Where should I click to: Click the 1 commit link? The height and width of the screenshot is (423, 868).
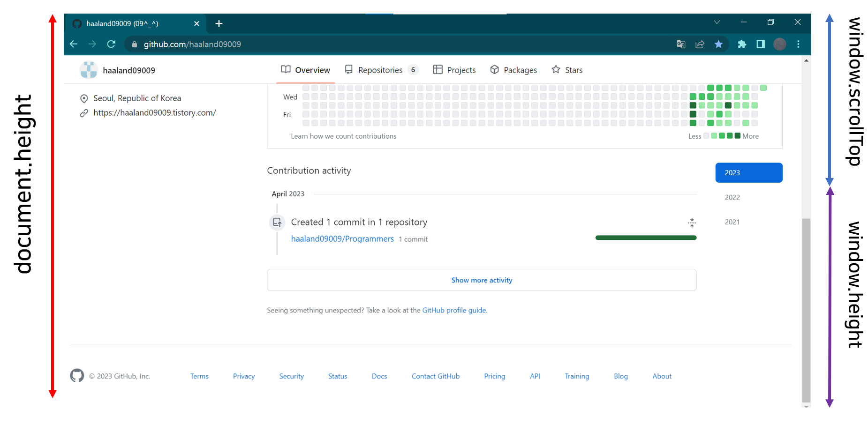(413, 239)
